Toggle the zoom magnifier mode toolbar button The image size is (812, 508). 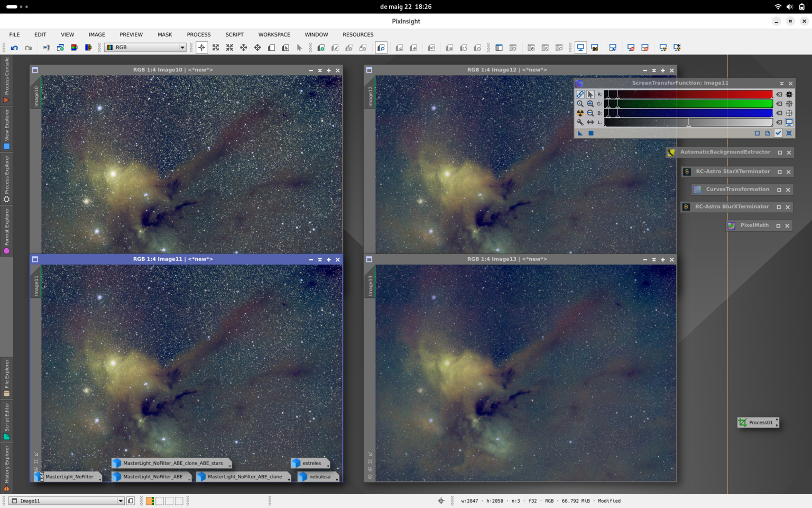(381, 48)
